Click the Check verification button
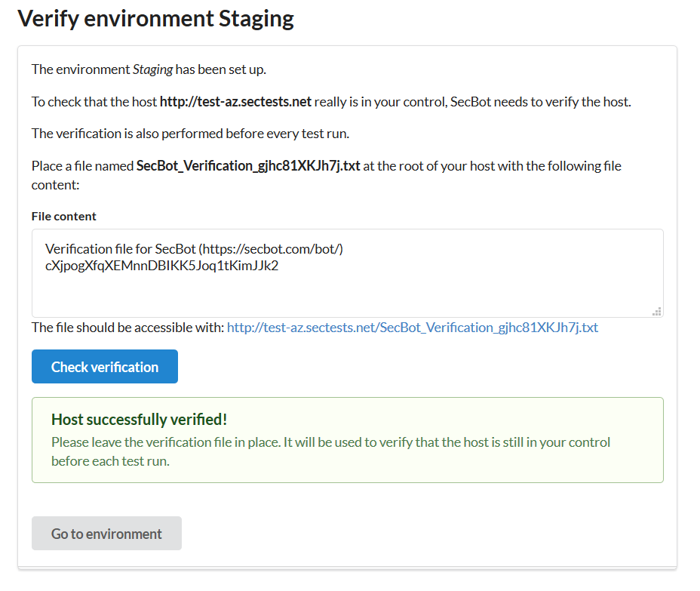This screenshot has width=700, height=591. [105, 367]
